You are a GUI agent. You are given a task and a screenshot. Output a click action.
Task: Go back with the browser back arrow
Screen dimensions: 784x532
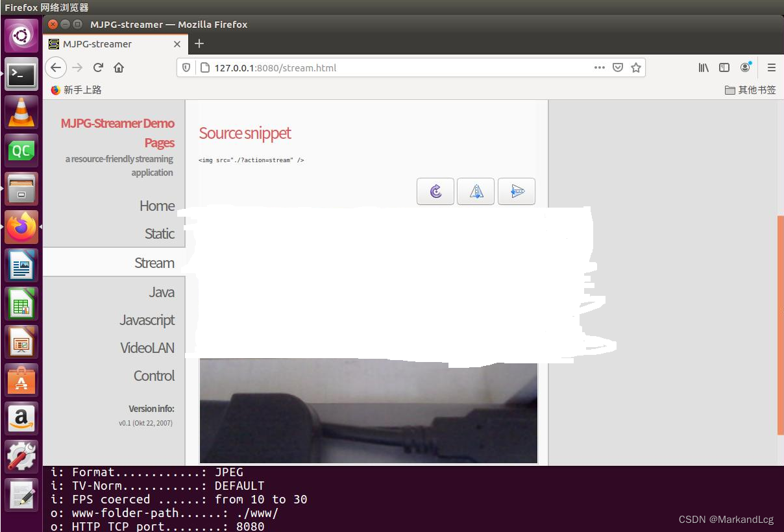(56, 67)
